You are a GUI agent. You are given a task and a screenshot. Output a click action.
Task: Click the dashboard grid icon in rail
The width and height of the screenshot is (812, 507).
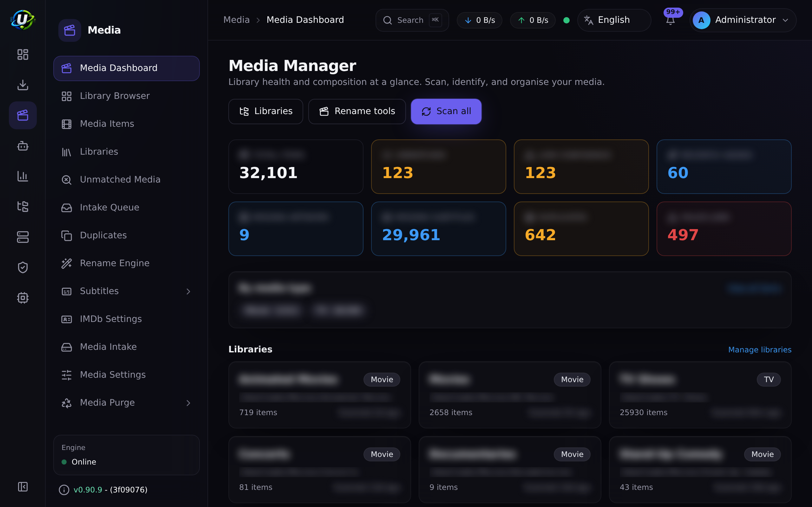(x=23, y=55)
